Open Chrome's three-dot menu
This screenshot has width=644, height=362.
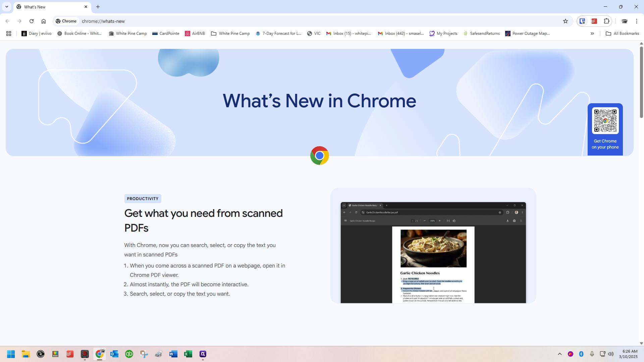click(637, 21)
